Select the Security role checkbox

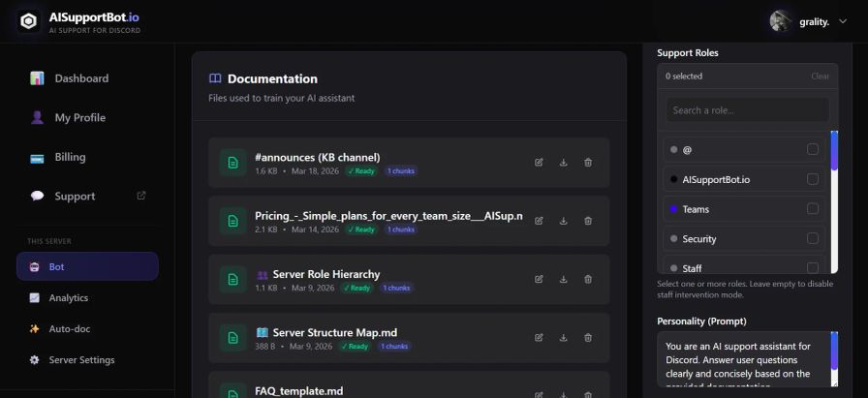point(812,238)
